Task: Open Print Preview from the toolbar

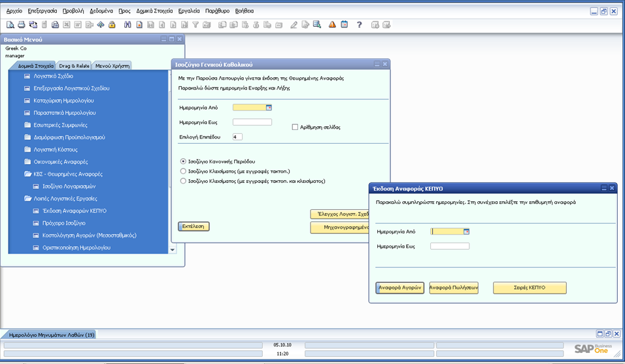Action: pyautogui.click(x=10, y=25)
